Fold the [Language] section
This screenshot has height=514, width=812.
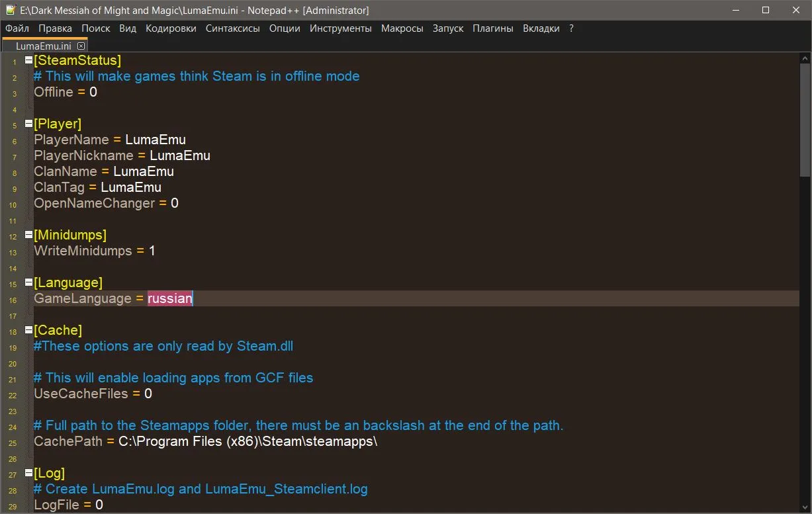click(x=28, y=282)
